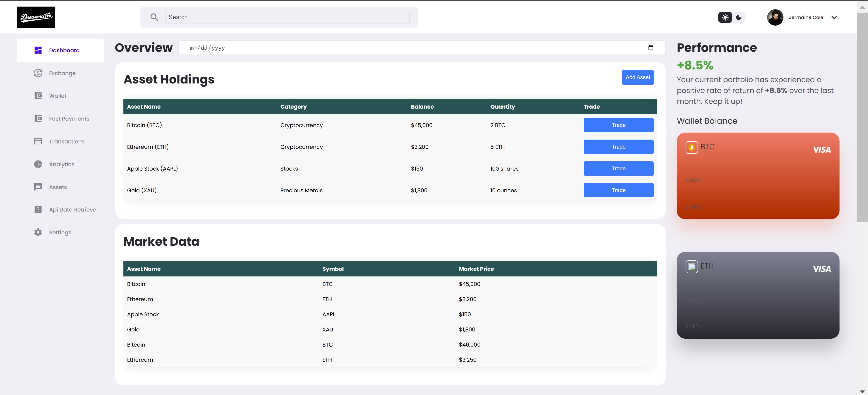The width and height of the screenshot is (868, 395).
Task: Click the Overview date input field
Action: 422,48
